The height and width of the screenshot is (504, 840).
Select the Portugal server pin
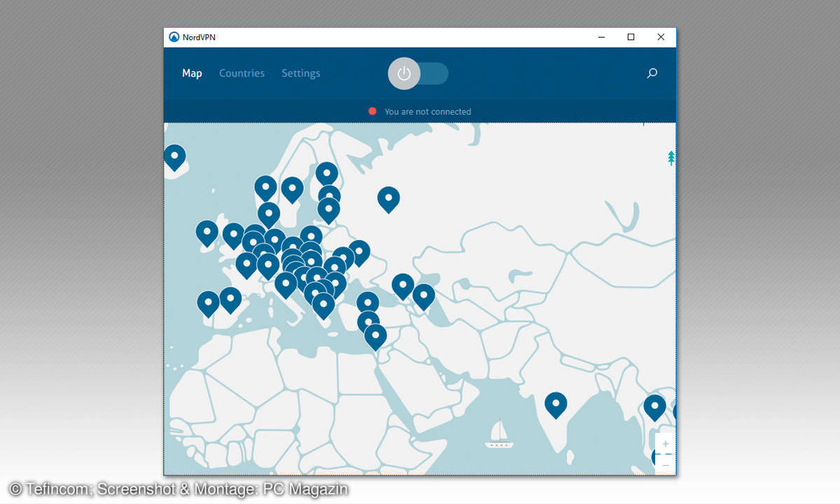(x=208, y=304)
